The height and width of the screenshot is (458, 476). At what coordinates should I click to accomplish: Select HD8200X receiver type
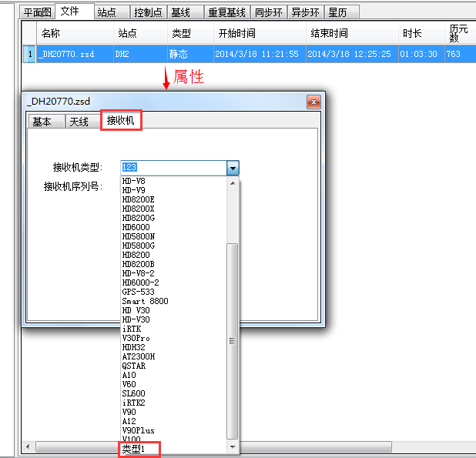pyautogui.click(x=173, y=209)
